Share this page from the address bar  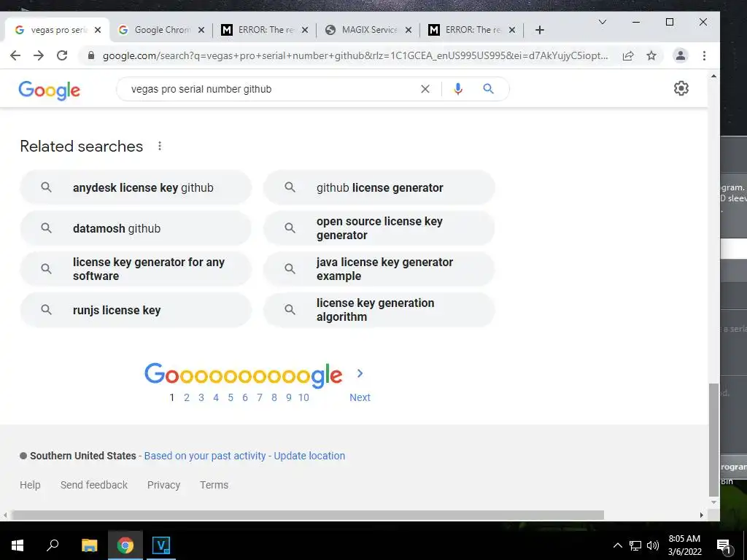[x=628, y=55]
